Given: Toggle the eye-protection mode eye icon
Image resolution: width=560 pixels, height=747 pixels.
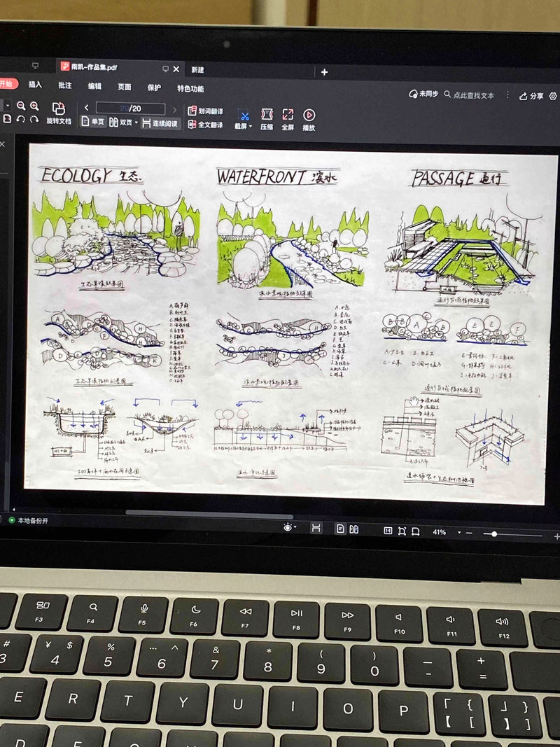Looking at the screenshot, I should [x=288, y=527].
